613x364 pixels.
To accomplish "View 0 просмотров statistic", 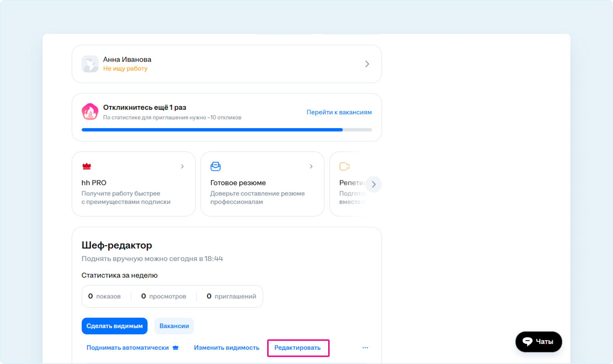I will 164,296.
